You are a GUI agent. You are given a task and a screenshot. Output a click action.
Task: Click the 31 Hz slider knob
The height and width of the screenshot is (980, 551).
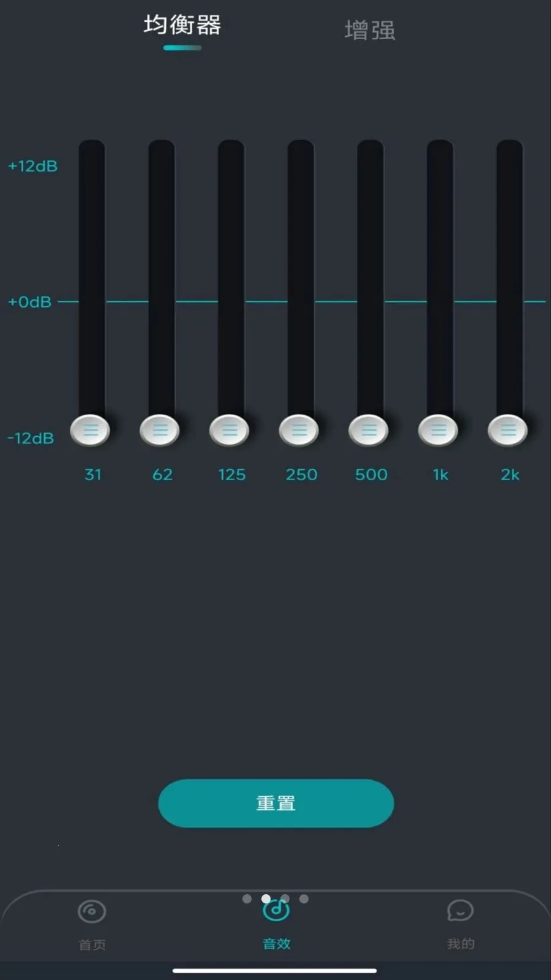pos(90,430)
